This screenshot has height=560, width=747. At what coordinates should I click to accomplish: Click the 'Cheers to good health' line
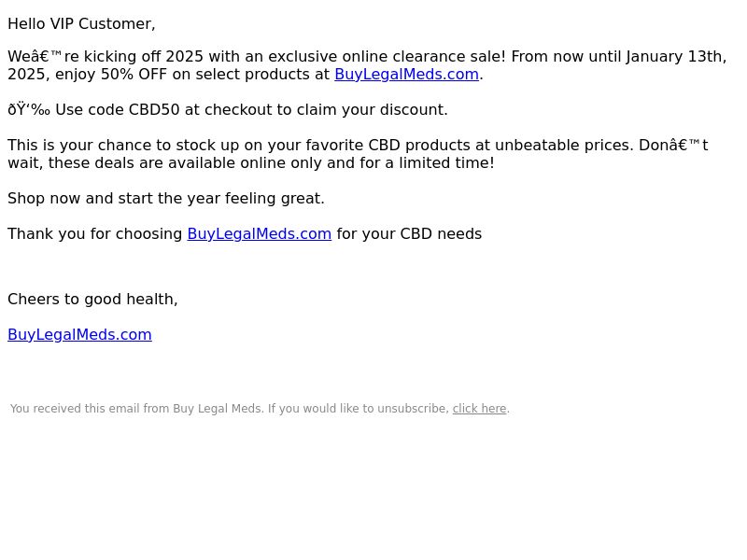[x=92, y=299]
